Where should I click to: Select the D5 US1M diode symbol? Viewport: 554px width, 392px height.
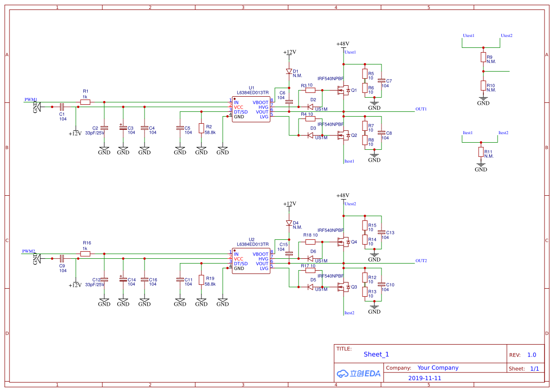click(x=310, y=287)
